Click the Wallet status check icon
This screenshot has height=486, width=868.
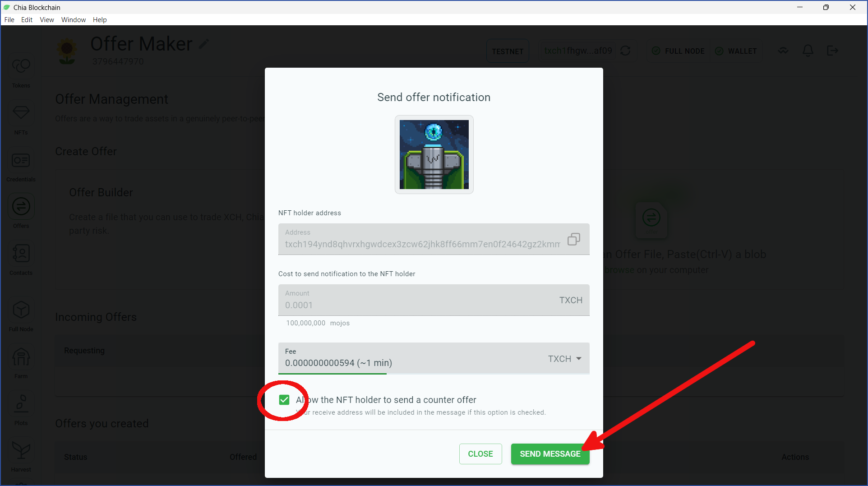(x=719, y=51)
